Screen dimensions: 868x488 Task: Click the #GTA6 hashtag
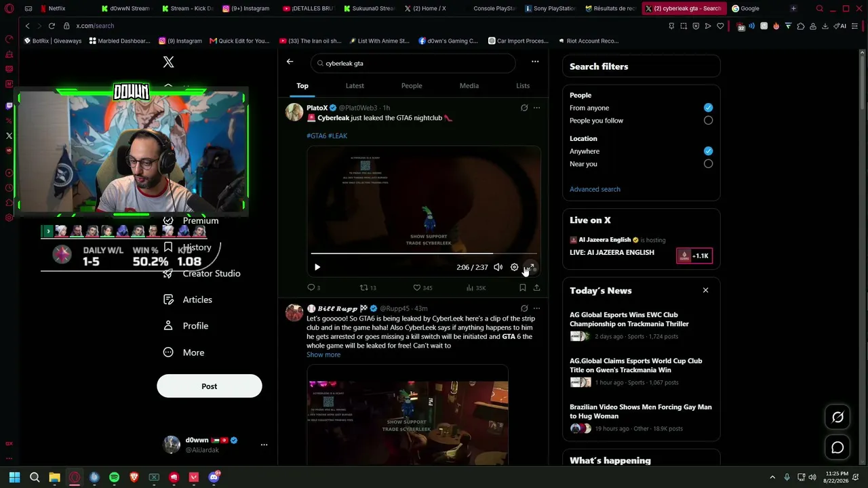click(x=316, y=136)
